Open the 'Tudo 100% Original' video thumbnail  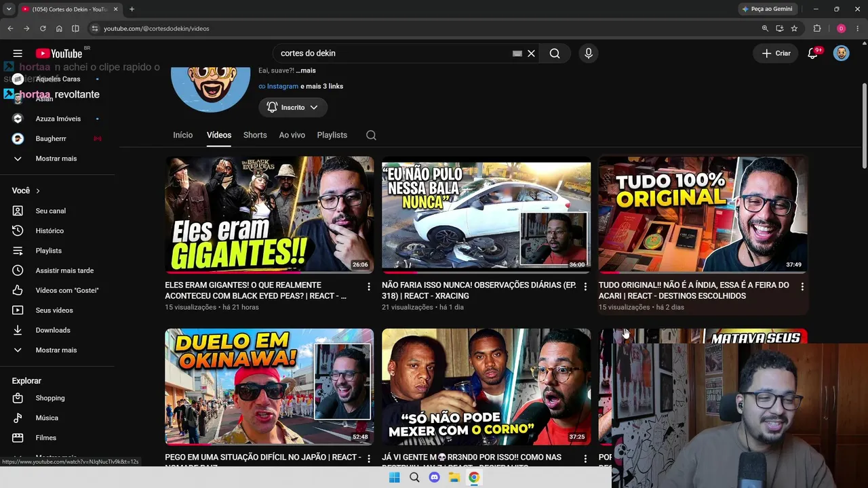(703, 215)
